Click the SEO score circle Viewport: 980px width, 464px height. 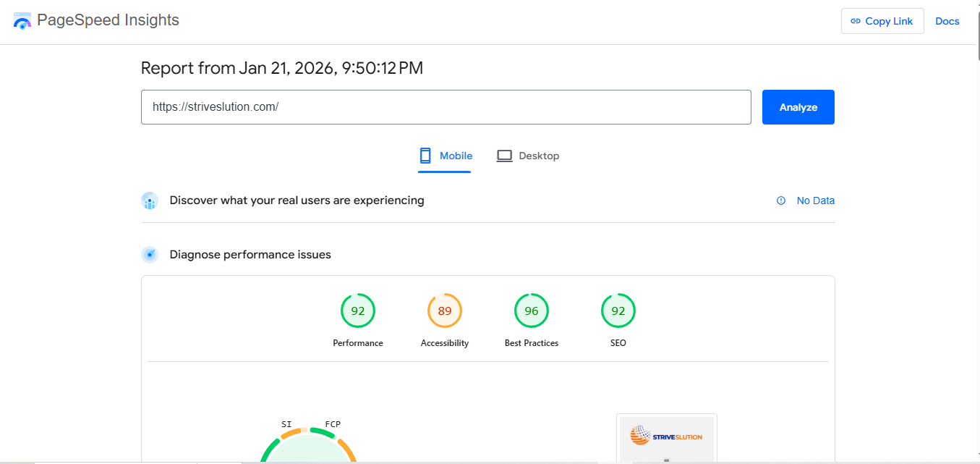pyautogui.click(x=618, y=310)
